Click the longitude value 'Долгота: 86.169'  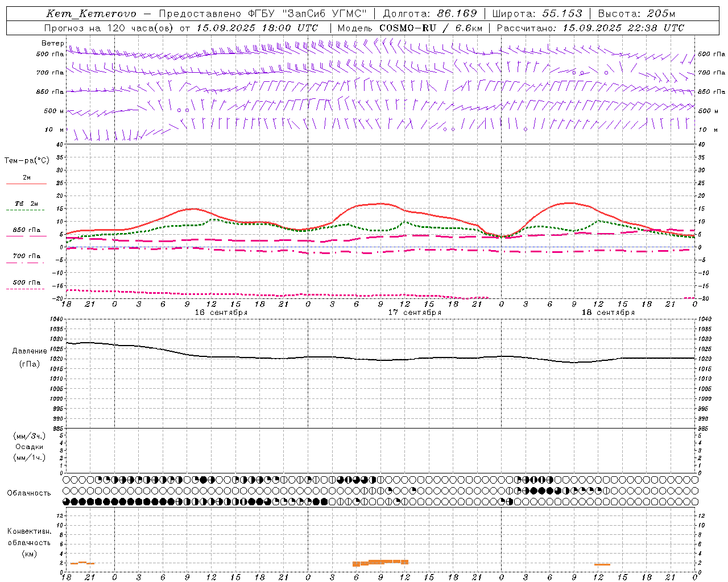tap(430, 14)
